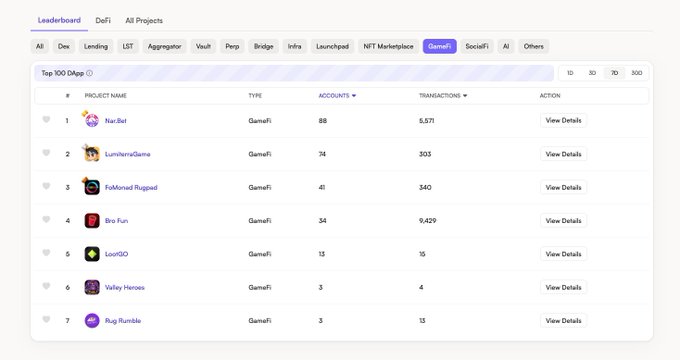
Task: Select the NFT Marketplace category filter
Action: coord(388,46)
